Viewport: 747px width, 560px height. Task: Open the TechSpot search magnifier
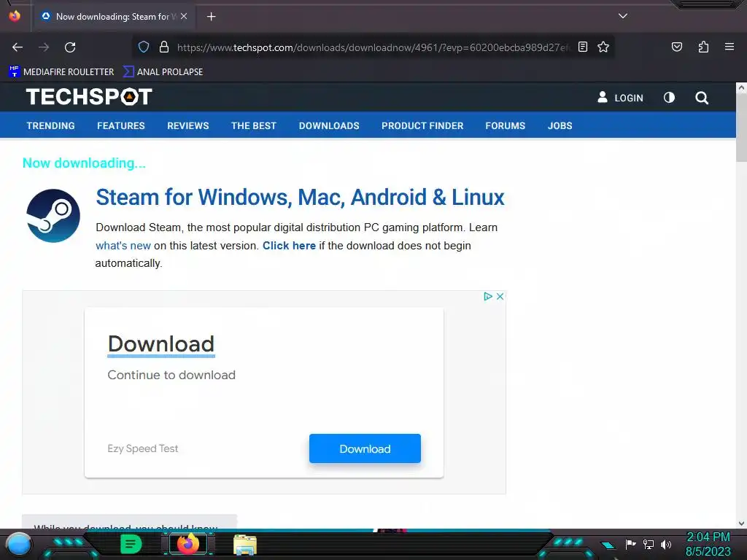[x=701, y=98]
